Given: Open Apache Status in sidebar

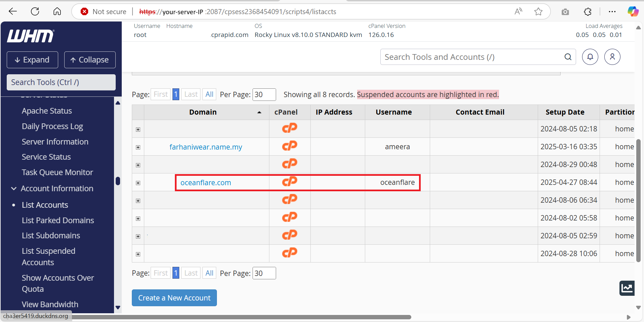Looking at the screenshot, I should coord(47,111).
